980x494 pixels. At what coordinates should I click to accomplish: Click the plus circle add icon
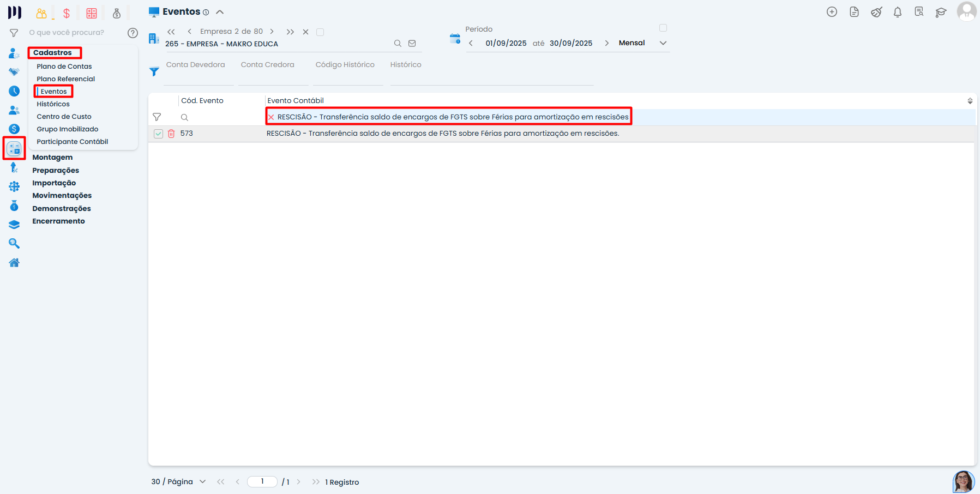832,12
